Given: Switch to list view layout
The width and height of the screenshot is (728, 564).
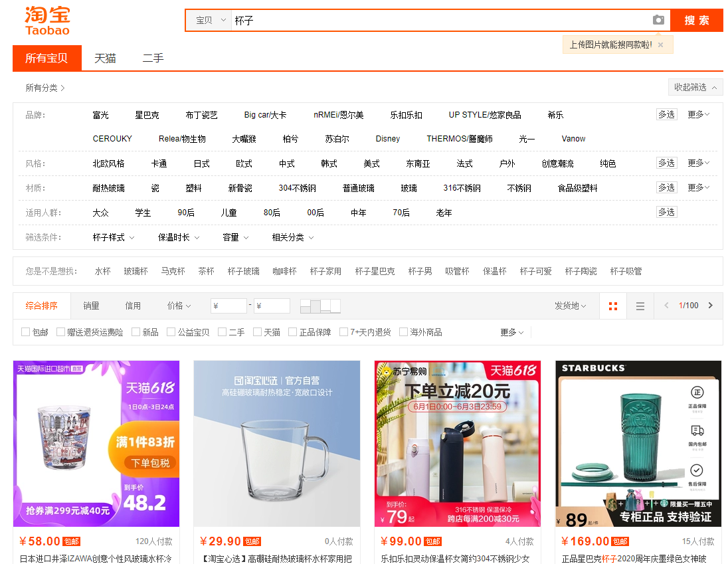Looking at the screenshot, I should [x=640, y=306].
